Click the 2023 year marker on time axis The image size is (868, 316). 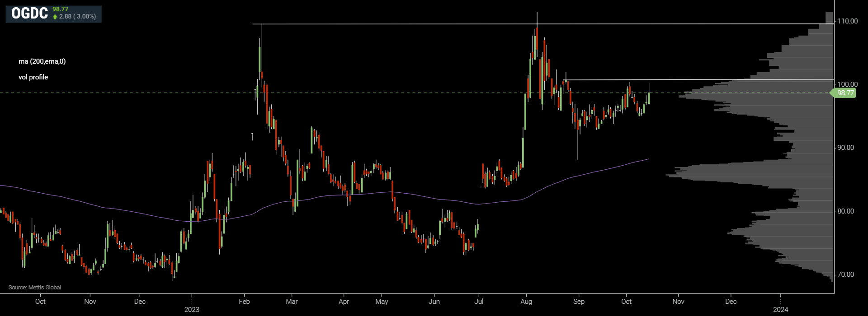(192, 310)
